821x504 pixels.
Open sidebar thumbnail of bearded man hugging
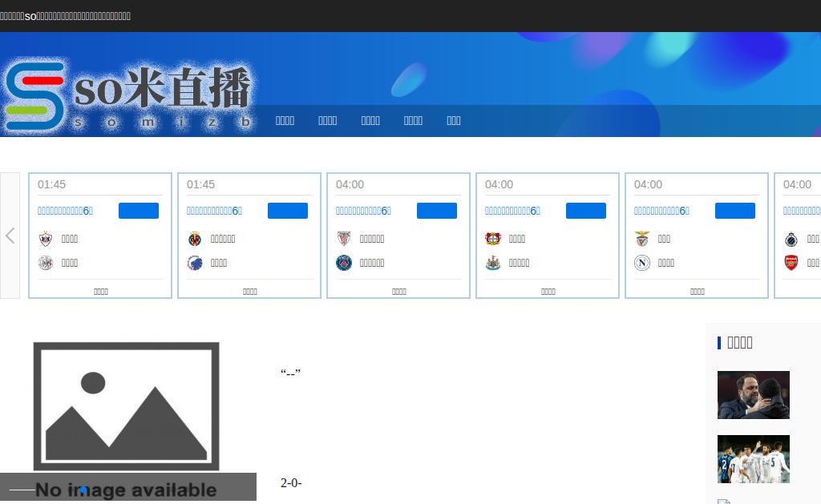point(754,394)
